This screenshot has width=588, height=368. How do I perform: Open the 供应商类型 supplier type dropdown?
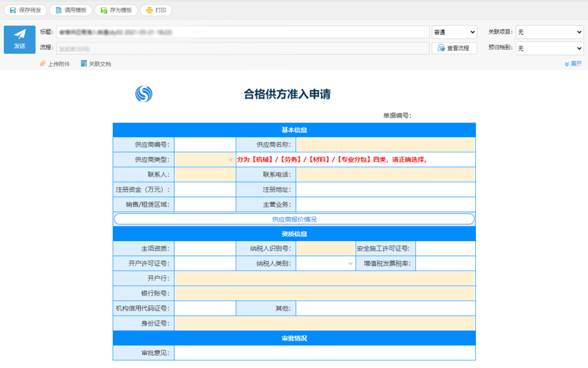click(x=205, y=160)
